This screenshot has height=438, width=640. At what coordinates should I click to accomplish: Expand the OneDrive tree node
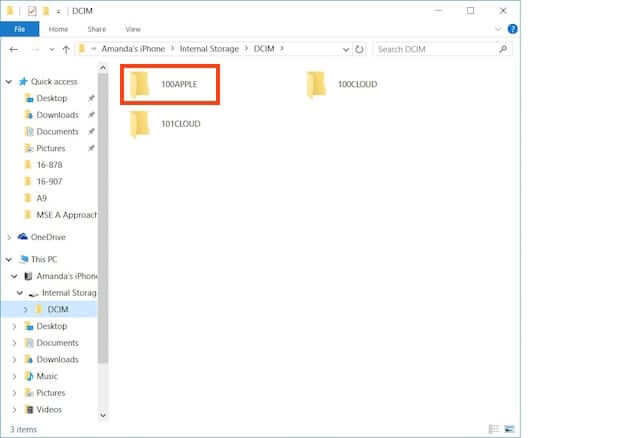pos(9,236)
